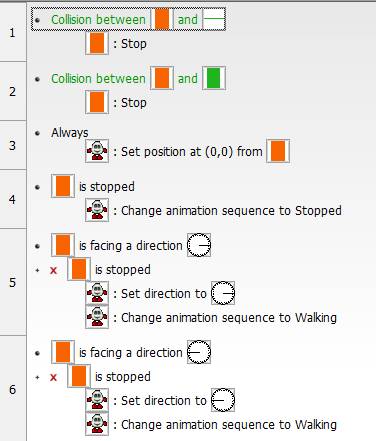The width and height of the screenshot is (376, 441).
Task: Click the left-facing direction dial in event 6 condition
Action: pos(199,352)
